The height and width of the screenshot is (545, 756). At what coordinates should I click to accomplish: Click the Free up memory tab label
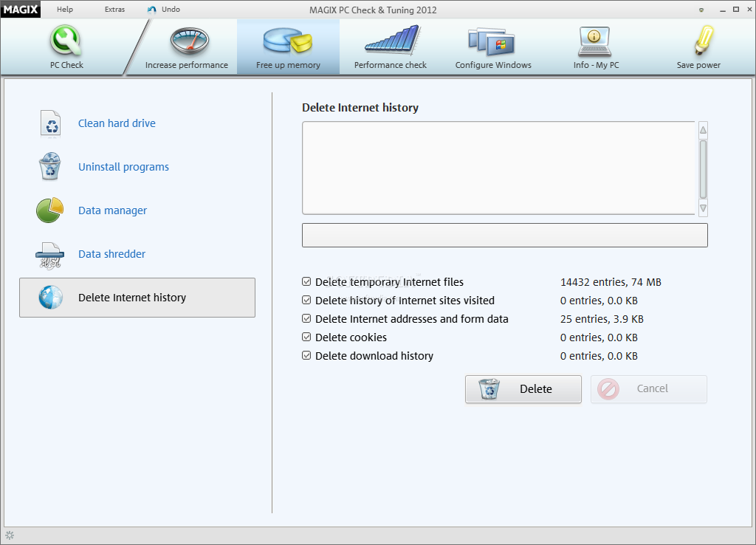point(288,65)
